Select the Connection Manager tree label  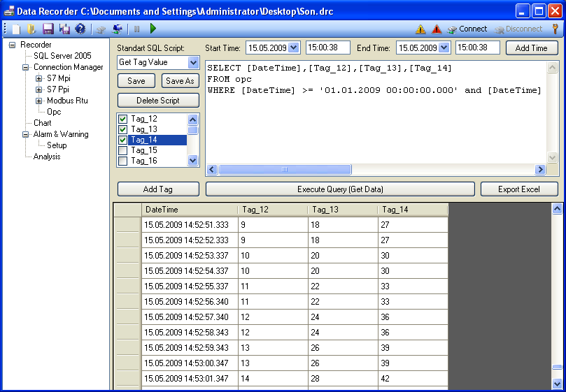point(69,67)
